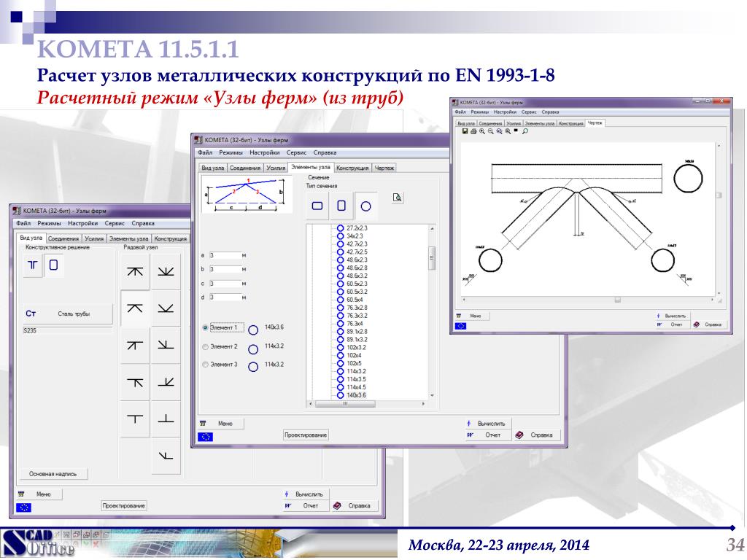Pick top-chord joint with vertical and left diagonal
This screenshot has height=560, width=747.
135,345
